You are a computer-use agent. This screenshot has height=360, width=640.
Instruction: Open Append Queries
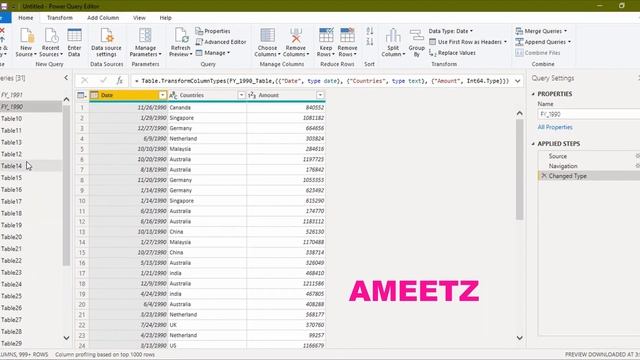click(543, 42)
